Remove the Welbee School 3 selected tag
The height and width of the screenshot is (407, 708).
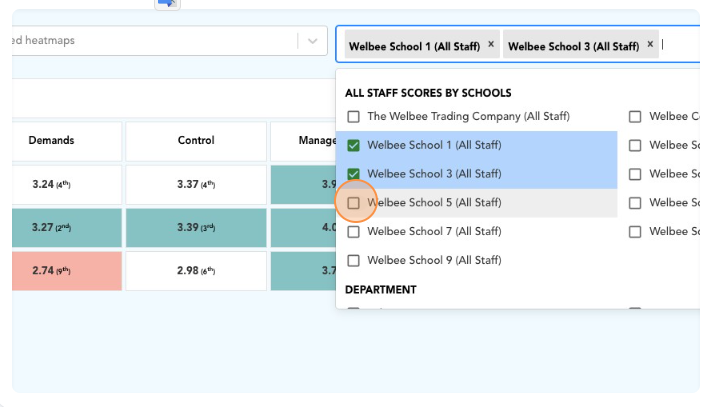(650, 45)
